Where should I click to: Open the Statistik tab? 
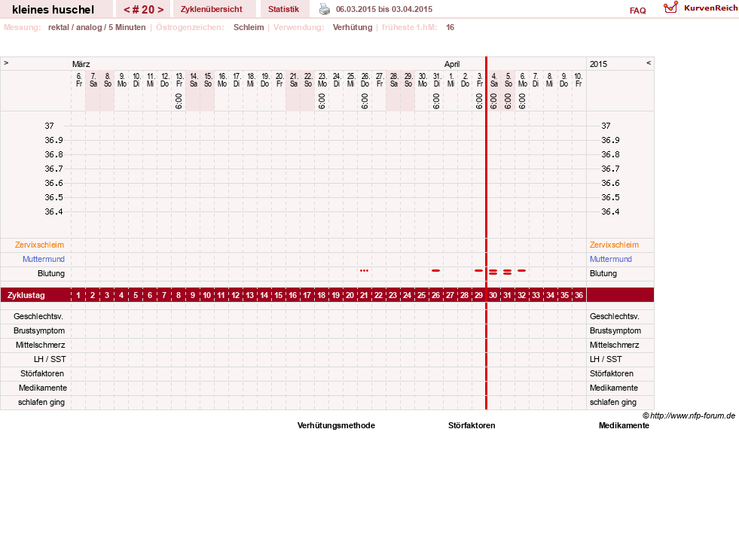click(283, 9)
